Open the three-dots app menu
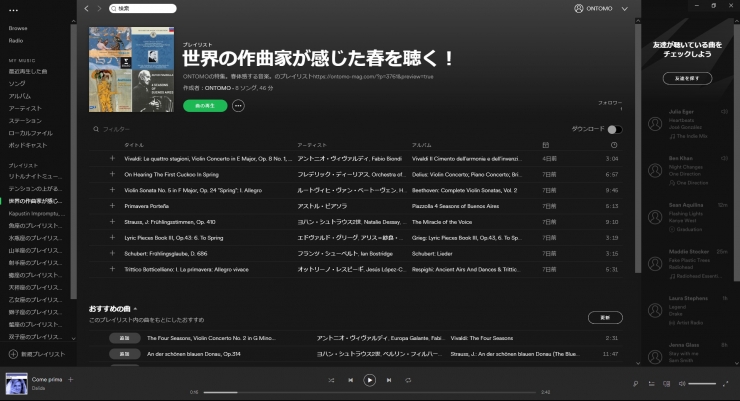 tap(13, 10)
